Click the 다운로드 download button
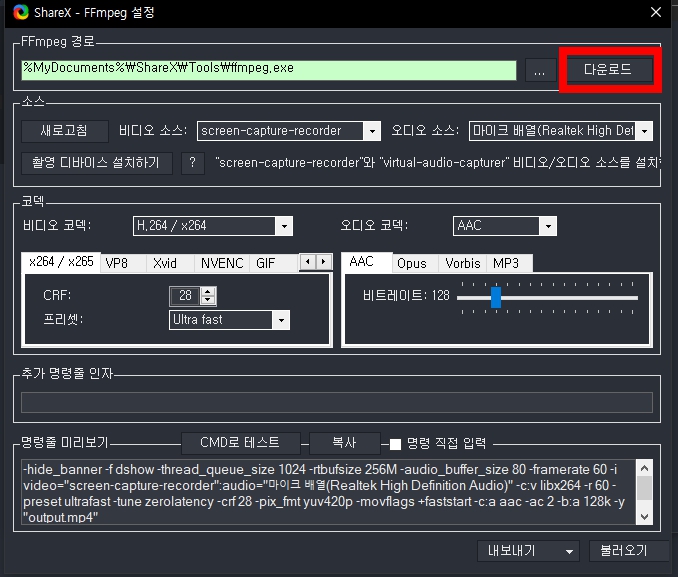 (608, 69)
